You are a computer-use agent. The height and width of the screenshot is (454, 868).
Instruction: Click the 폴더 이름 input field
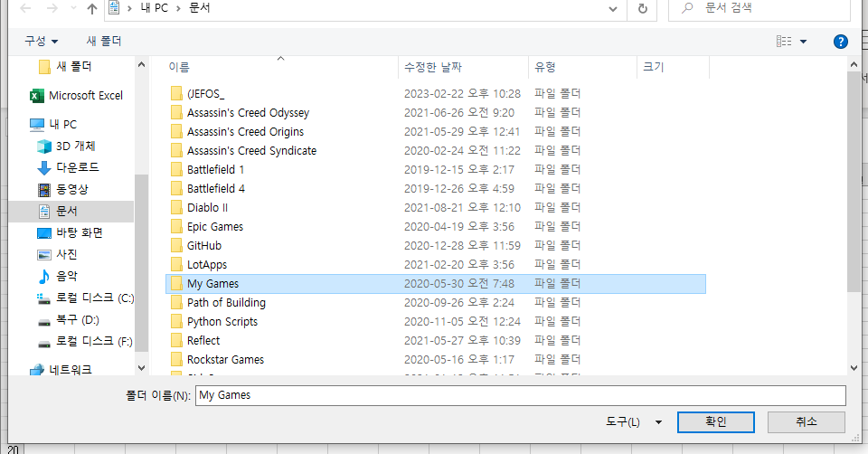(x=521, y=395)
